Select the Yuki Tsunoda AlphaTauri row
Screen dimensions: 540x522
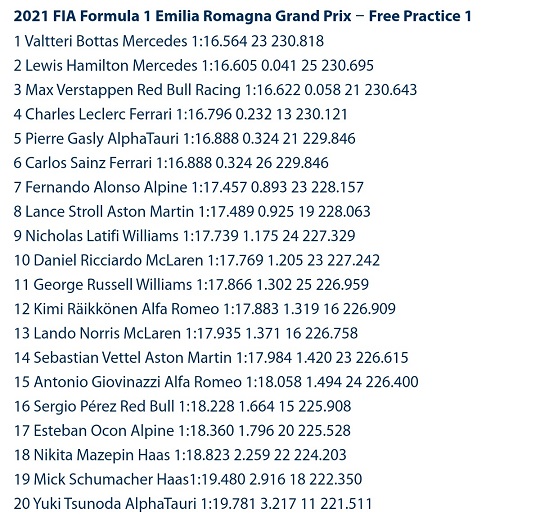[x=193, y=504]
